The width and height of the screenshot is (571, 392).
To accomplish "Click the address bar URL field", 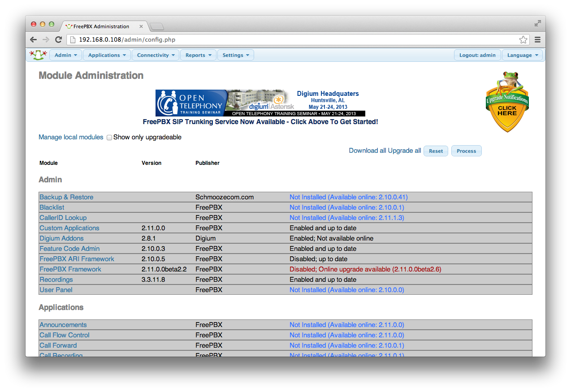I will (x=298, y=39).
